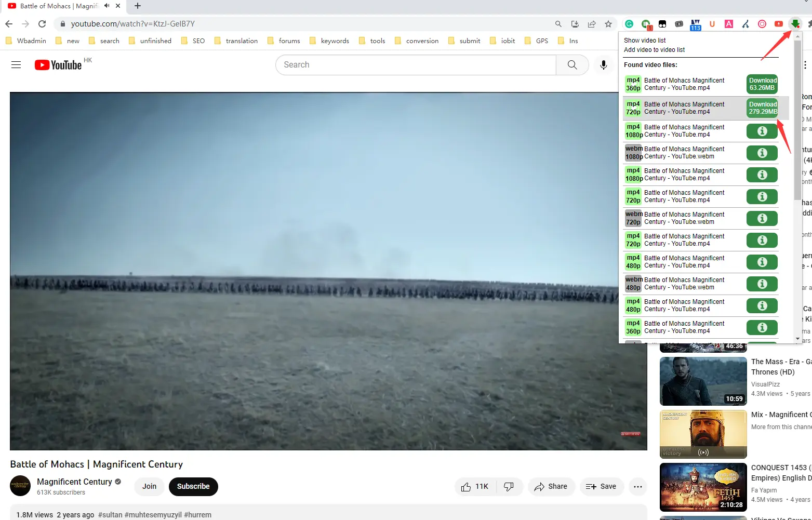This screenshot has width=812, height=520.
Task: Open the translation bookmarks folder
Action: click(x=236, y=41)
